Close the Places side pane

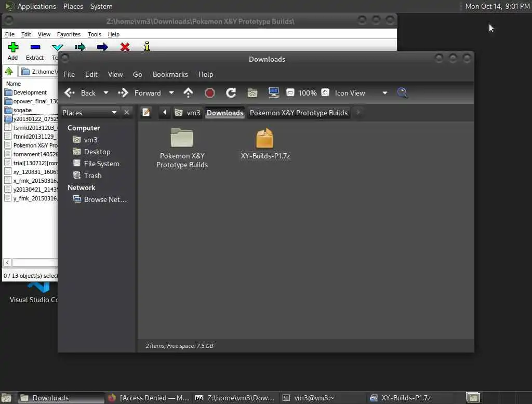coord(127,112)
